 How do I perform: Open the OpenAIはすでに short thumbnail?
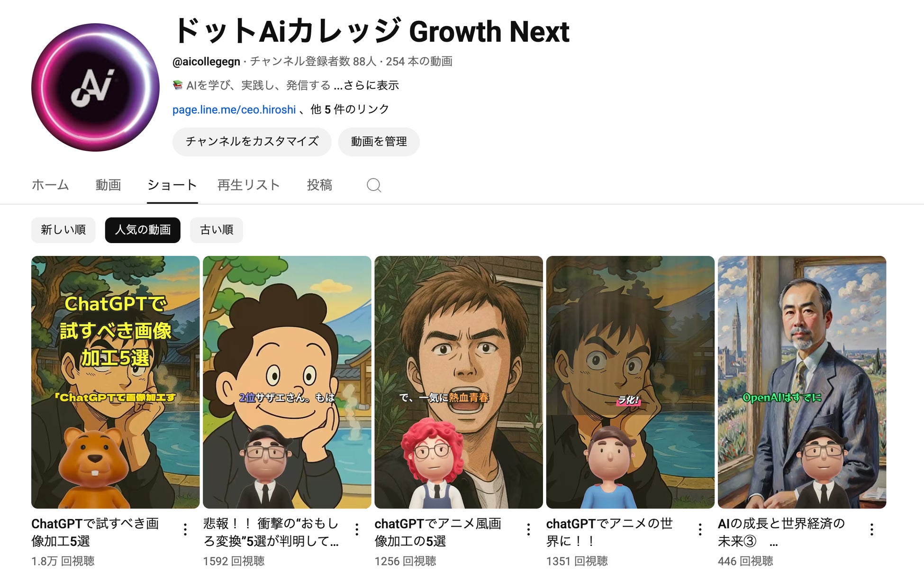pyautogui.click(x=802, y=382)
